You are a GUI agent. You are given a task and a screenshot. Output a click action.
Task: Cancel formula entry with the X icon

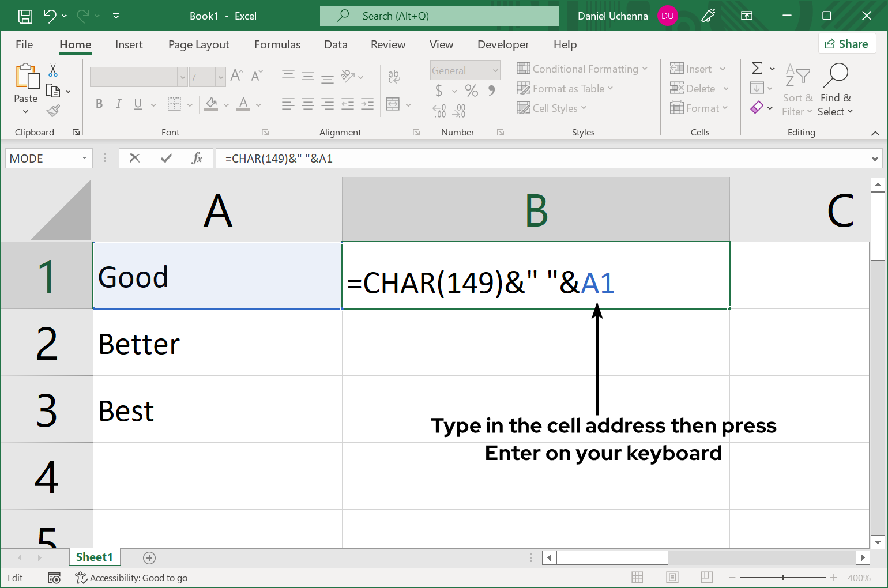135,158
